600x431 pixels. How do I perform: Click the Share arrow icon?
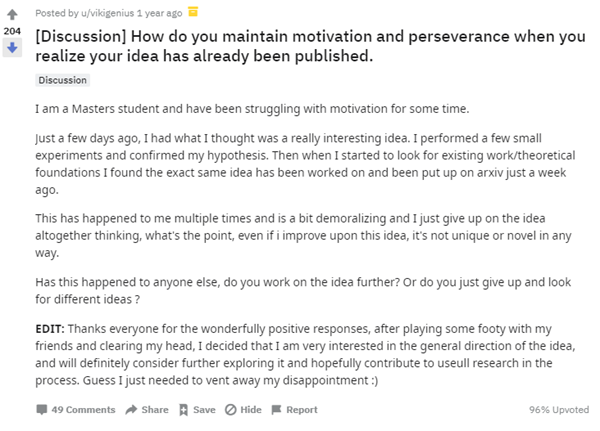(x=131, y=410)
